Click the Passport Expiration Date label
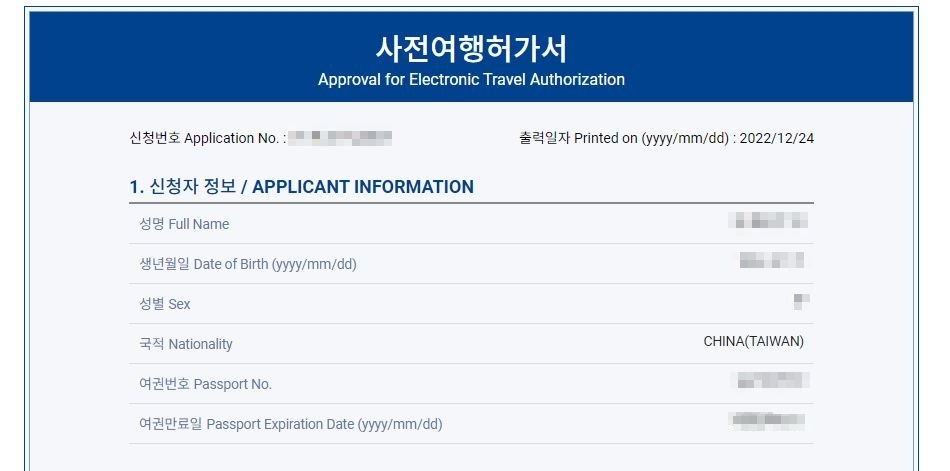Viewport: 950px width, 471px height. pyautogui.click(x=291, y=424)
